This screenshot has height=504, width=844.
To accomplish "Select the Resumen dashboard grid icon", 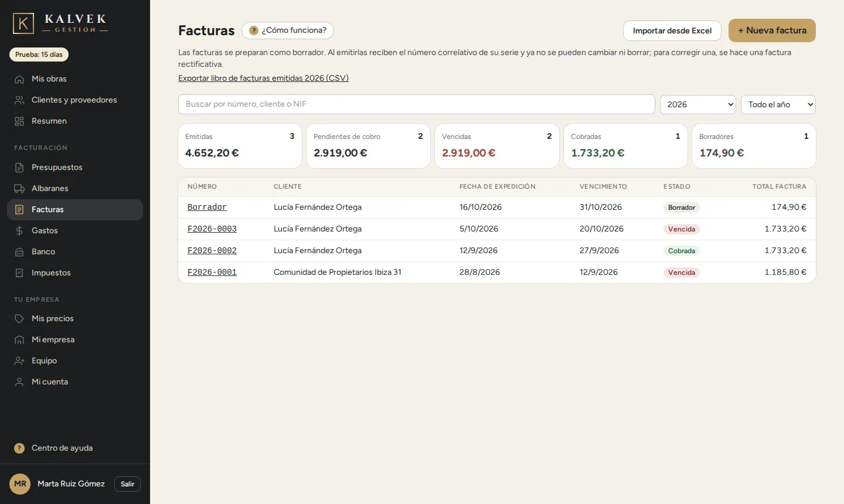I will pos(19,121).
